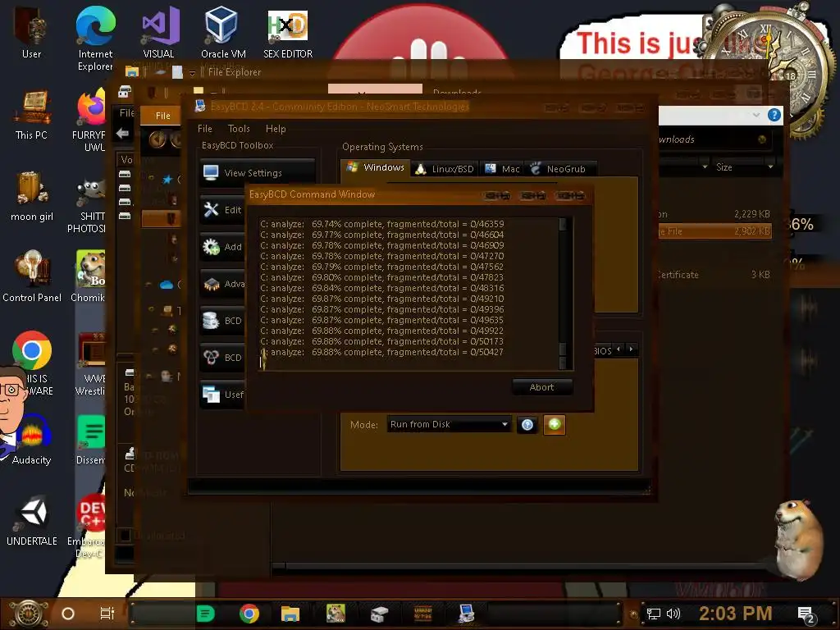The image size is (840, 630).
Task: Click the volume speaker tray icon
Action: click(673, 614)
